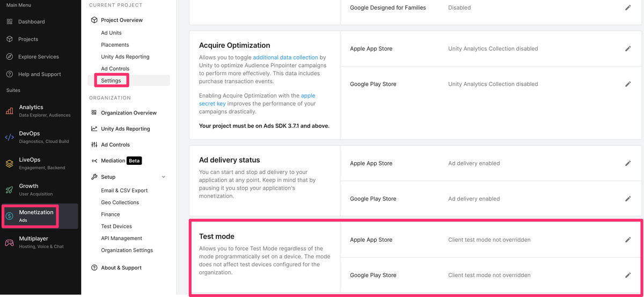This screenshot has height=297, width=644.
Task: Click the Analytics bar chart icon
Action: (x=10, y=111)
